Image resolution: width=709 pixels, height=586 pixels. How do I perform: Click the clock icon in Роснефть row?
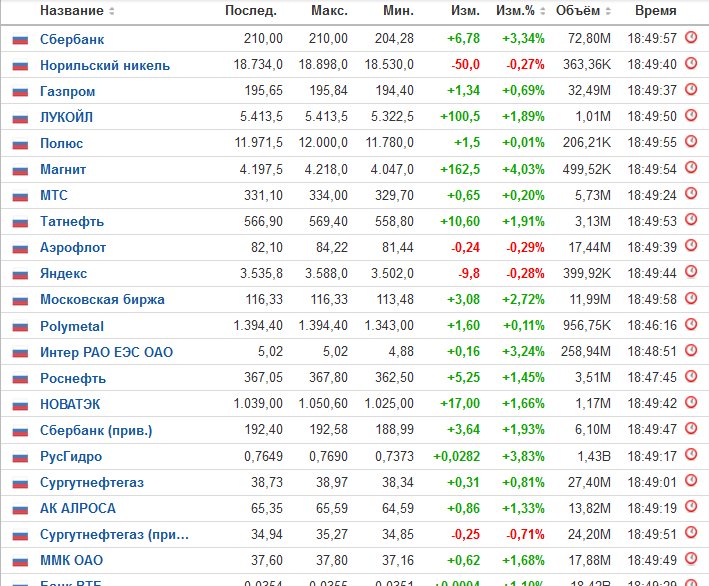coord(691,376)
